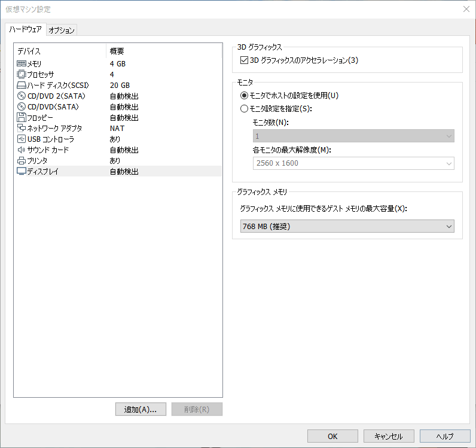476x448 pixels.
Task: Select モニタ設定を指定 radio button
Action: pyautogui.click(x=244, y=108)
